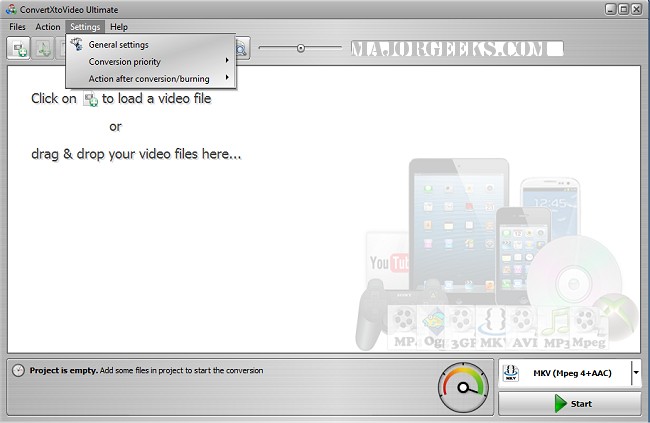Image resolution: width=650 pixels, height=423 pixels.
Task: Click the magnifier preview toolbar icon
Action: (x=242, y=49)
